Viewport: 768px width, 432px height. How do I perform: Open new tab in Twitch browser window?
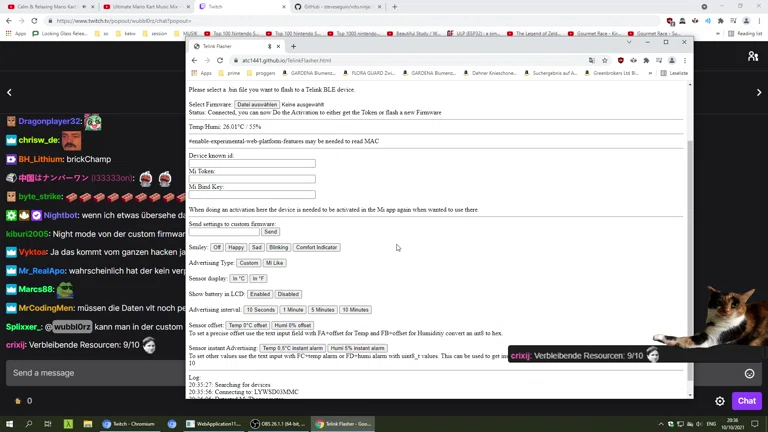pos(395,7)
